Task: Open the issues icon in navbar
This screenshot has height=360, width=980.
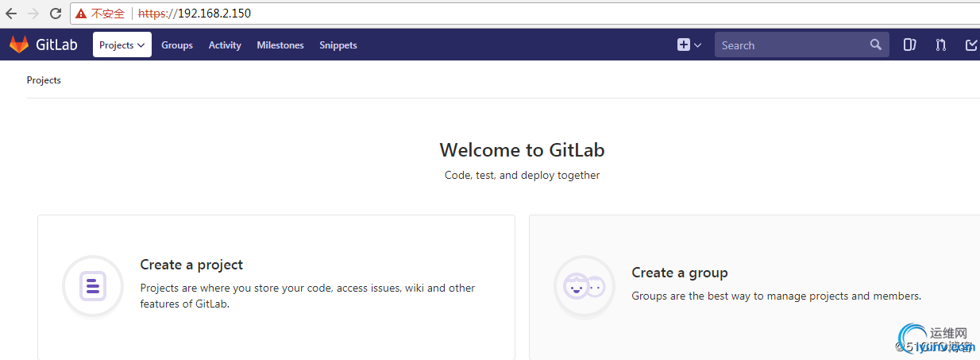Action: point(909,45)
